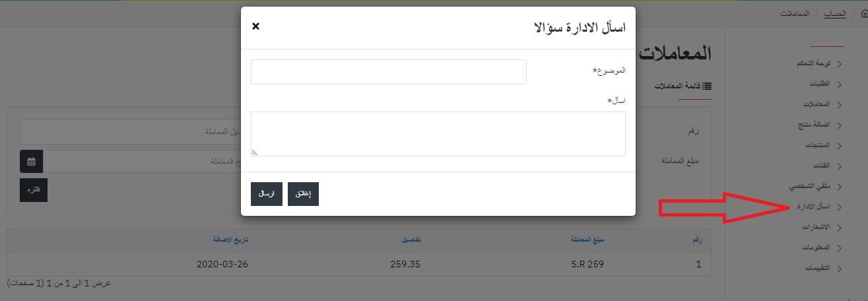This screenshot has height=301, width=868.
Task: Click the ارسال send button
Action: [267, 194]
